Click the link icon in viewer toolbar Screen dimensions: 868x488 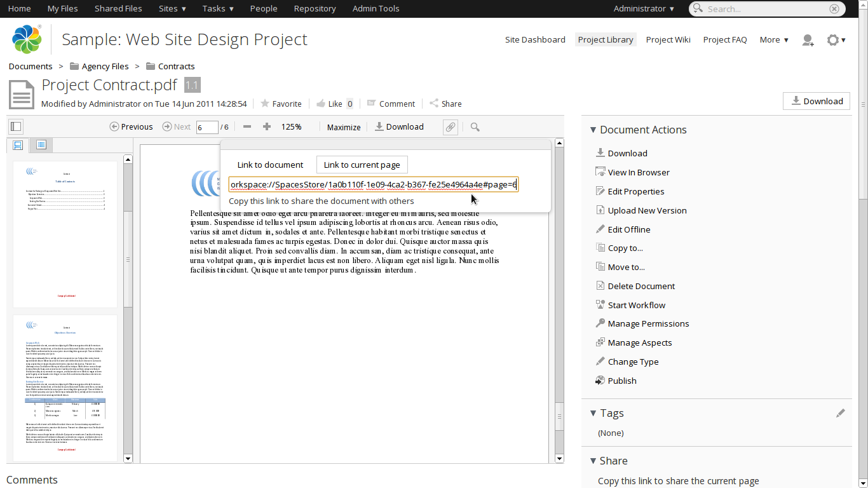[x=450, y=127]
